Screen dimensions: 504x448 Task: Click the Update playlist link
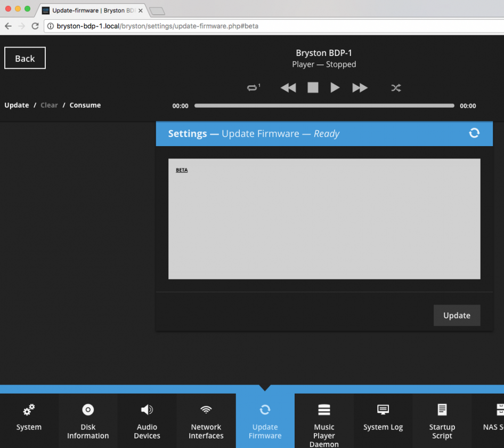point(17,105)
